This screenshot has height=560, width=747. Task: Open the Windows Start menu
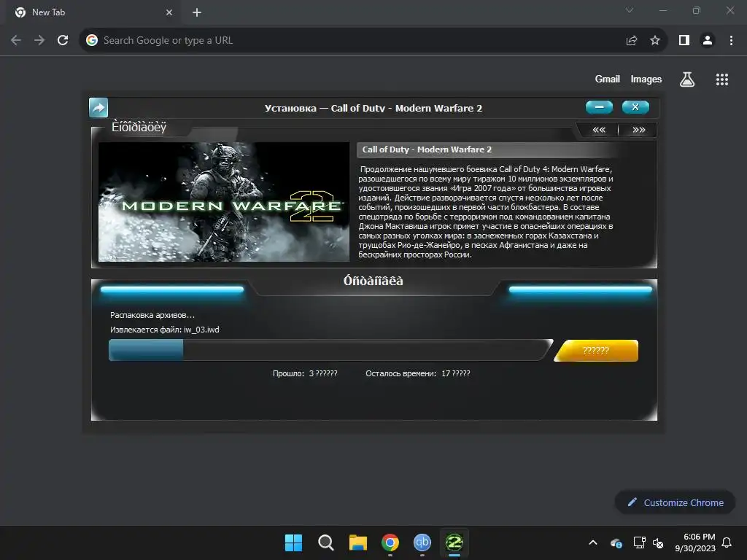click(x=293, y=542)
